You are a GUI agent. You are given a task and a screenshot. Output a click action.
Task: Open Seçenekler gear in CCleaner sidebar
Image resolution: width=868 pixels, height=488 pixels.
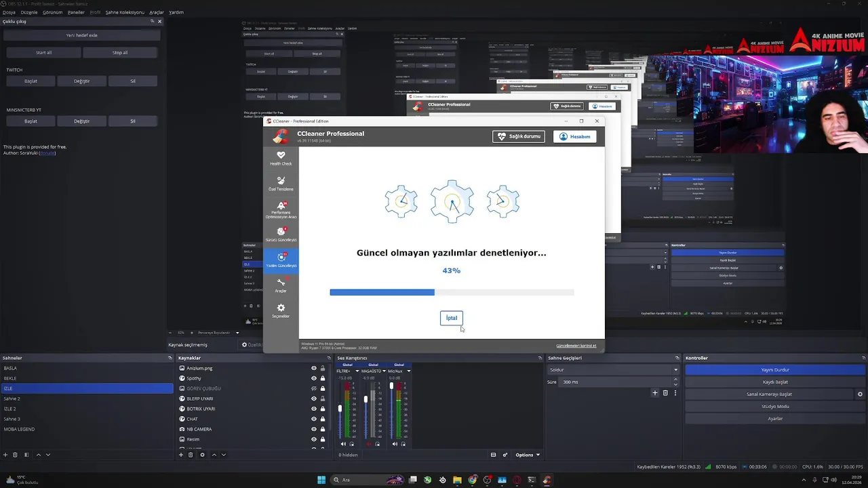click(281, 311)
